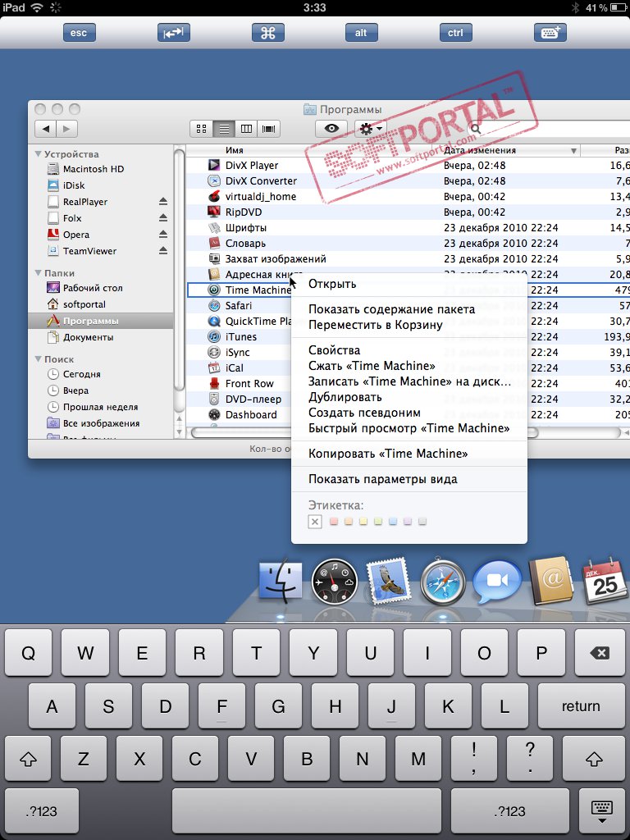The image size is (630, 840).
Task: Open Finder from the Dock
Action: pyautogui.click(x=281, y=582)
